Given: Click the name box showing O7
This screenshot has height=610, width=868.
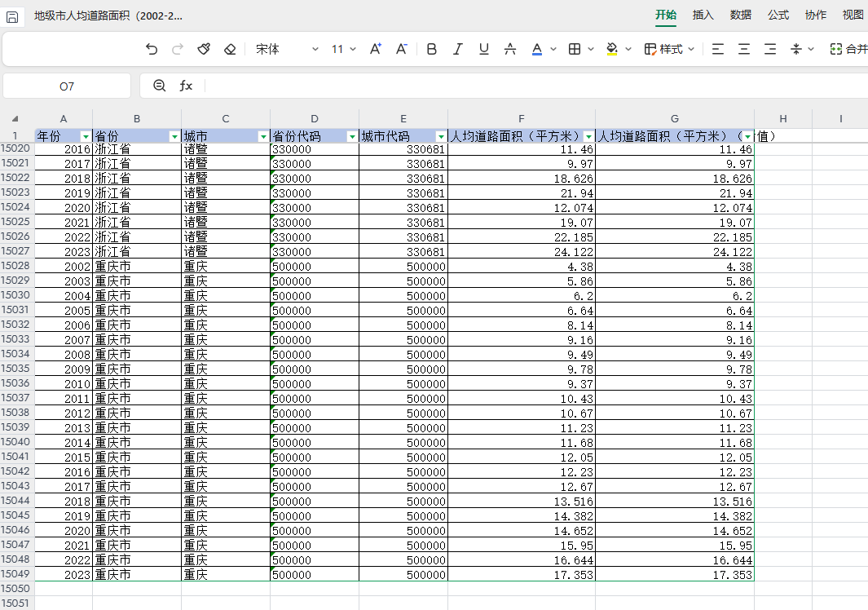Looking at the screenshot, I should click(x=67, y=86).
